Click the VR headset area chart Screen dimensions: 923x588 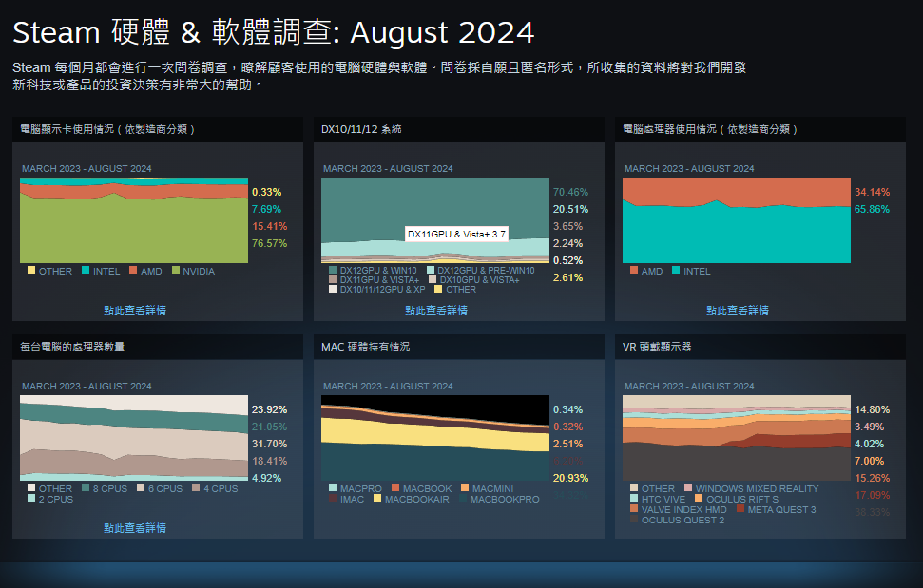click(737, 438)
